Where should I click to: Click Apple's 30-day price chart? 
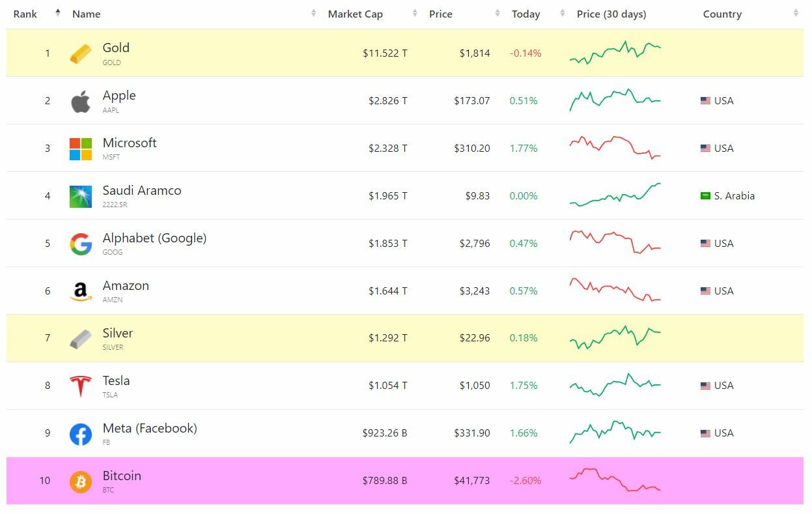point(615,100)
